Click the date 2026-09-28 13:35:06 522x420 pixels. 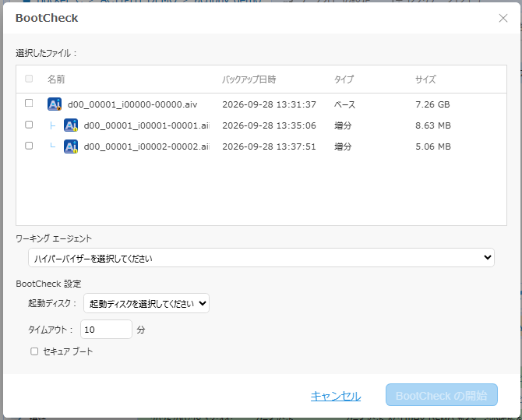pyautogui.click(x=269, y=125)
